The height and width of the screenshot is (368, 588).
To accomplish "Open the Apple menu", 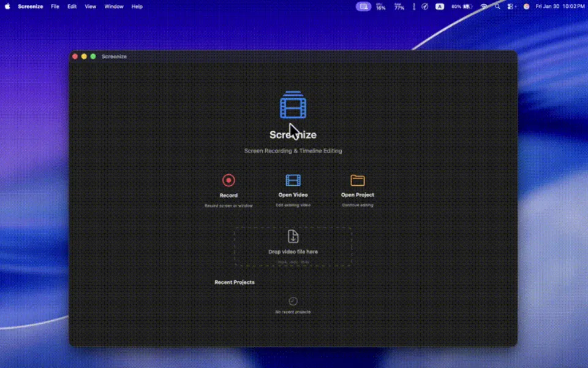I will (7, 6).
